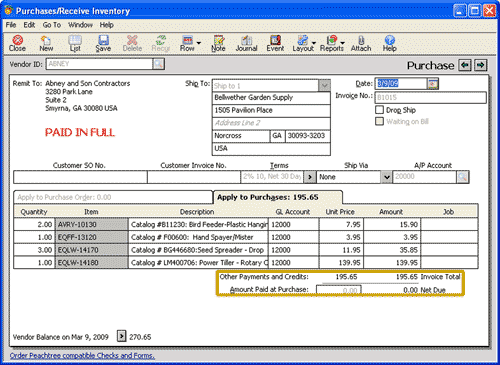
Task: Select item cell AVRY-10130
Action: pos(91,224)
